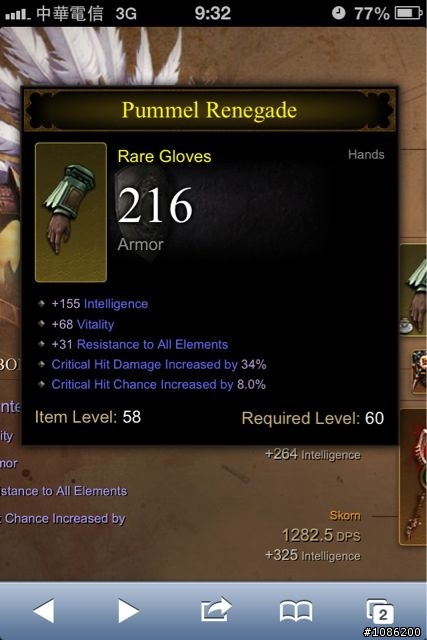Open the bookmarks book icon
Viewport: 427px width, 640px height.
pos(296,611)
